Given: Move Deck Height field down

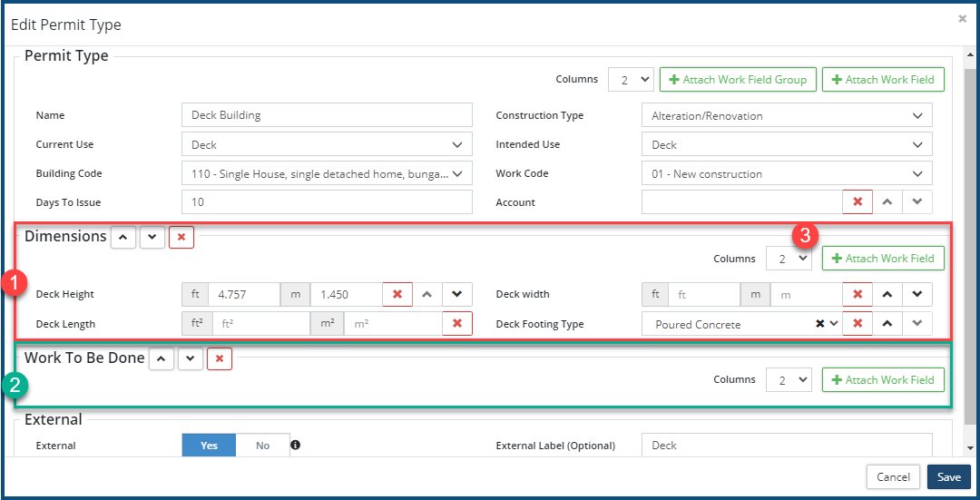Looking at the screenshot, I should pos(457,295).
